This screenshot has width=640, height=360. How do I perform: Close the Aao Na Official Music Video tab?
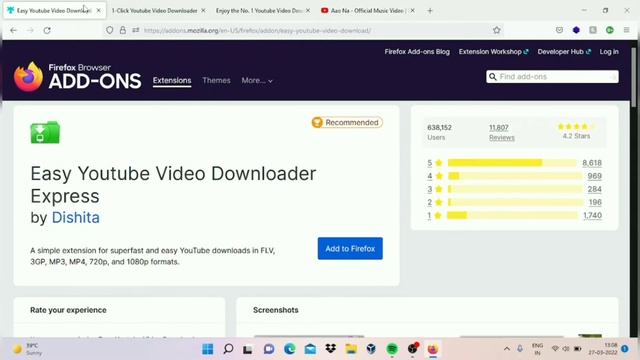point(413,11)
